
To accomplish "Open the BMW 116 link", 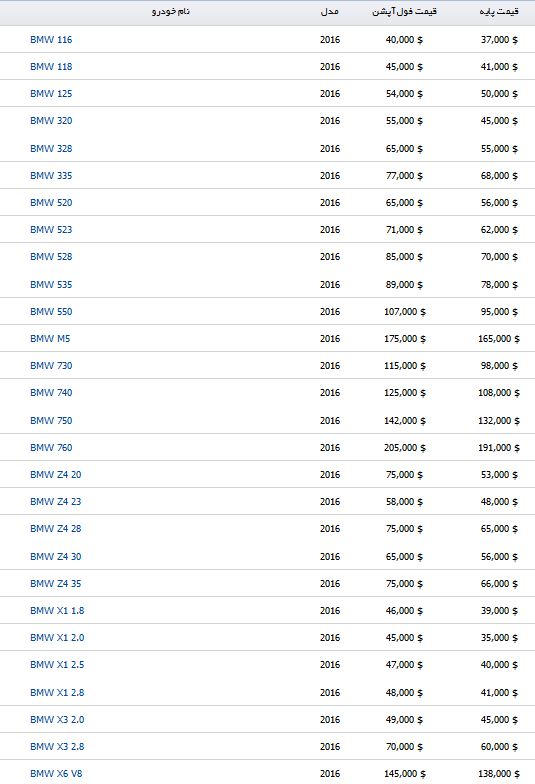I will coord(51,40).
